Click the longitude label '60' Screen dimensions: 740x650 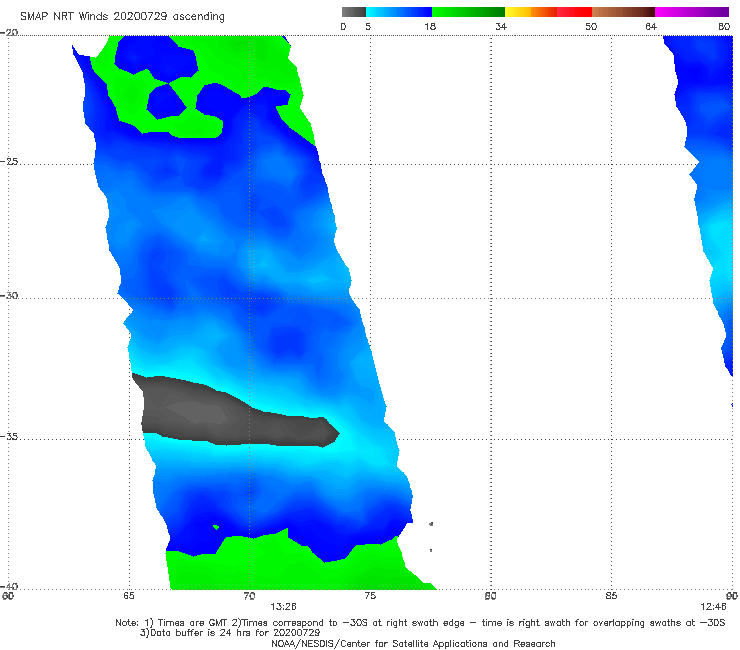(x=8, y=596)
